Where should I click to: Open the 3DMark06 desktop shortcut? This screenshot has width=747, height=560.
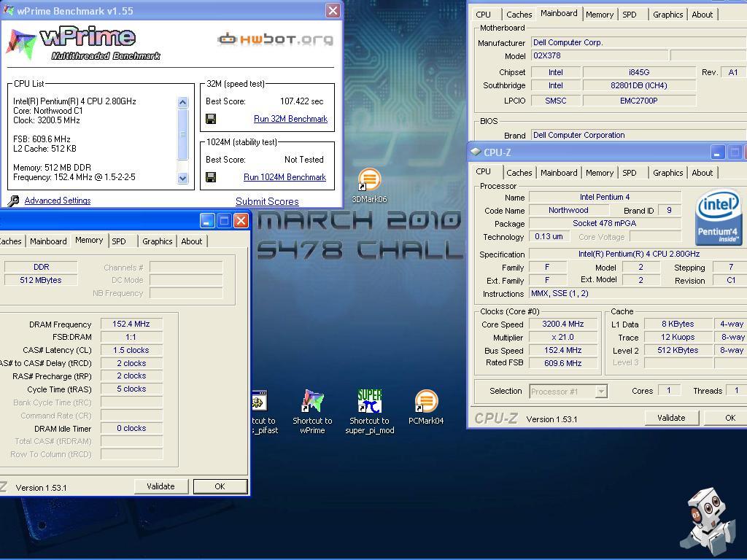pos(369,186)
